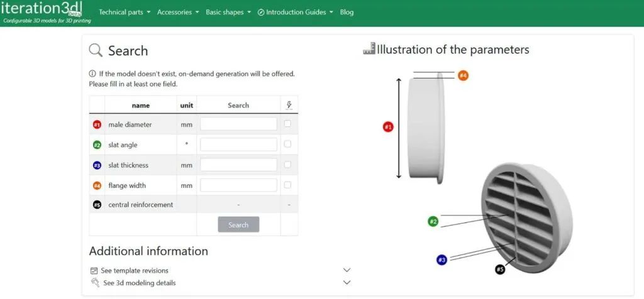This screenshot has height=299, width=644.
Task: Open the Technical parts dropdown menu
Action: point(125,12)
